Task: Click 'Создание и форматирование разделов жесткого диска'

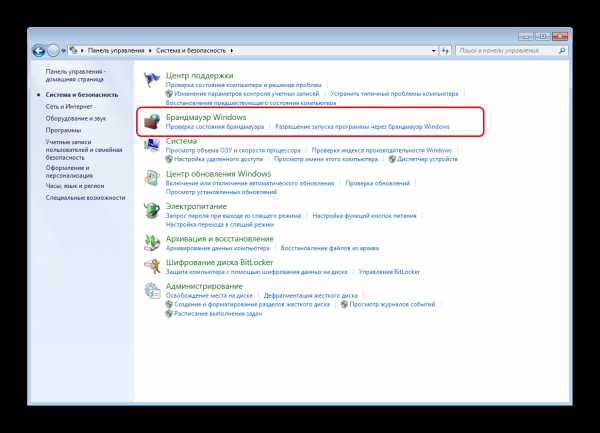Action: tap(252, 304)
